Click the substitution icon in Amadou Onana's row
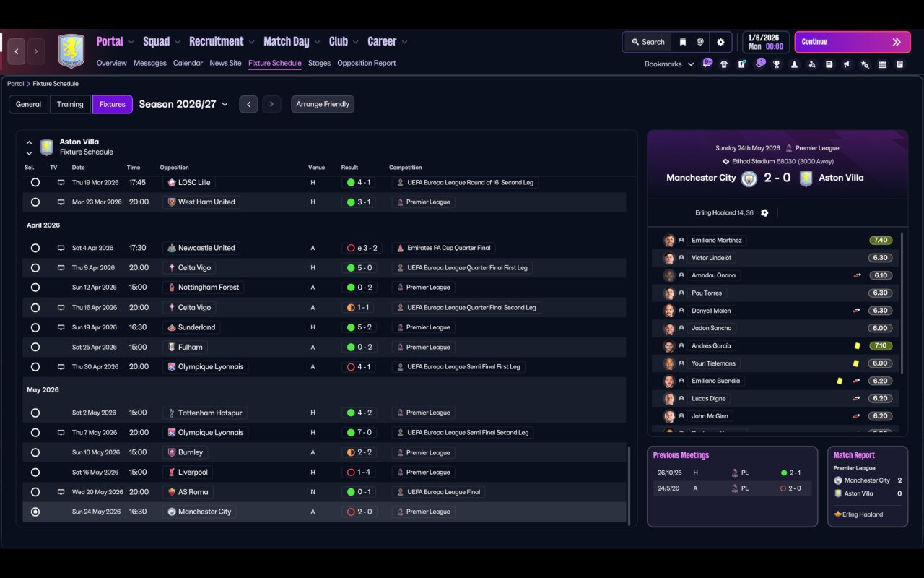The height and width of the screenshot is (578, 924). [857, 275]
